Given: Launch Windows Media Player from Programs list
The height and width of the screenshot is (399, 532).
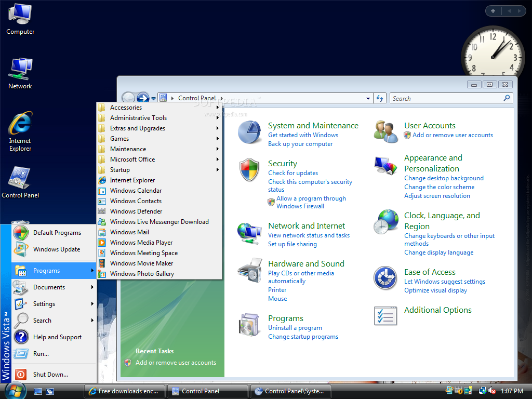Looking at the screenshot, I should point(159,242).
